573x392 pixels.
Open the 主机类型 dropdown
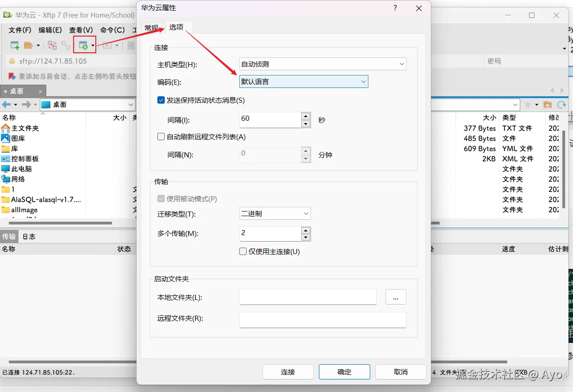click(x=401, y=64)
